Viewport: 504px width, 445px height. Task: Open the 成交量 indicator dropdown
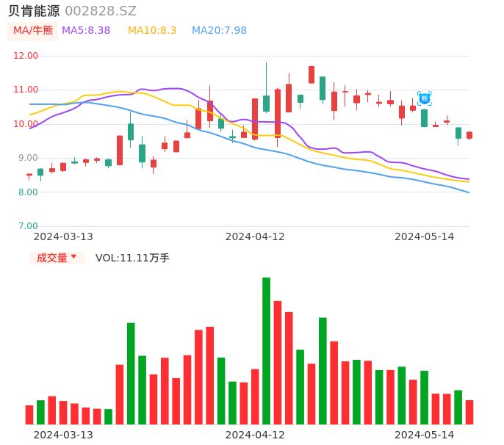(x=52, y=258)
